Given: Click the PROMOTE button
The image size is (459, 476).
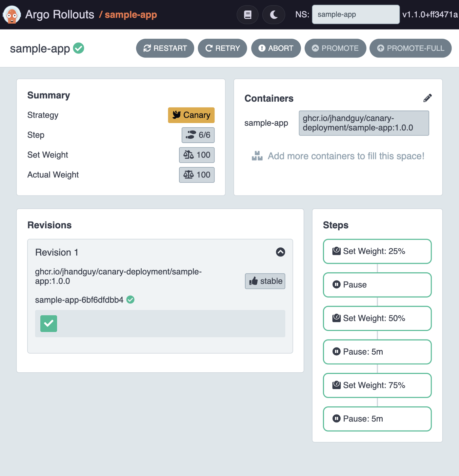Looking at the screenshot, I should coord(335,48).
